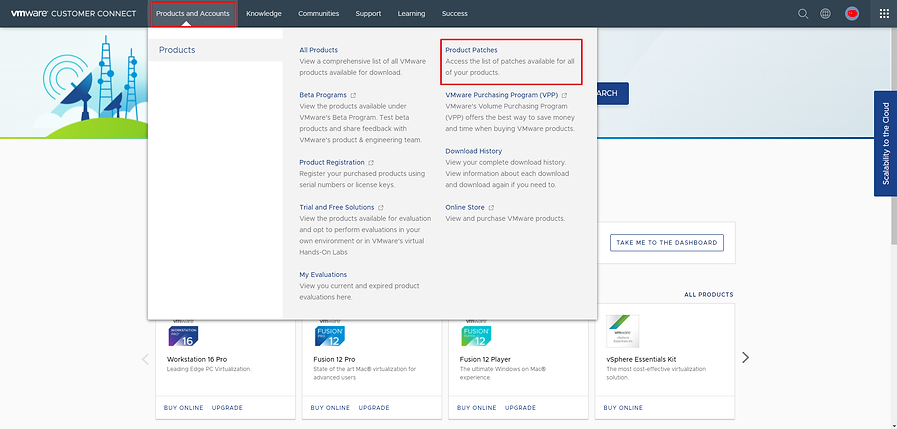
Task: Open VMware Purchasing Program (VPP) link
Action: 502,95
